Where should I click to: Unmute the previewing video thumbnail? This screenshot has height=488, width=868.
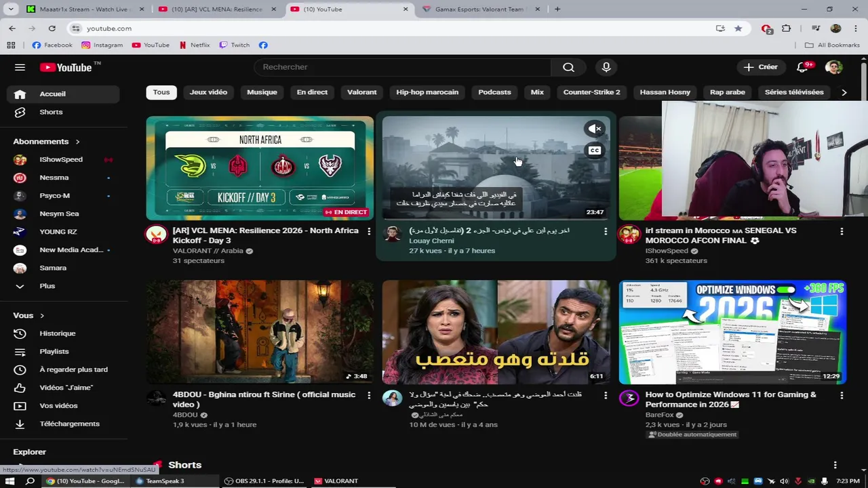pyautogui.click(x=595, y=129)
